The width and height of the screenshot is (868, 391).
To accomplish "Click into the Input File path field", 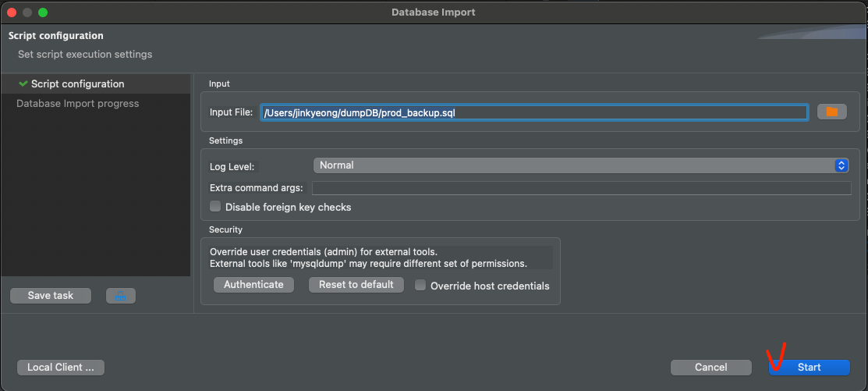I will 533,112.
